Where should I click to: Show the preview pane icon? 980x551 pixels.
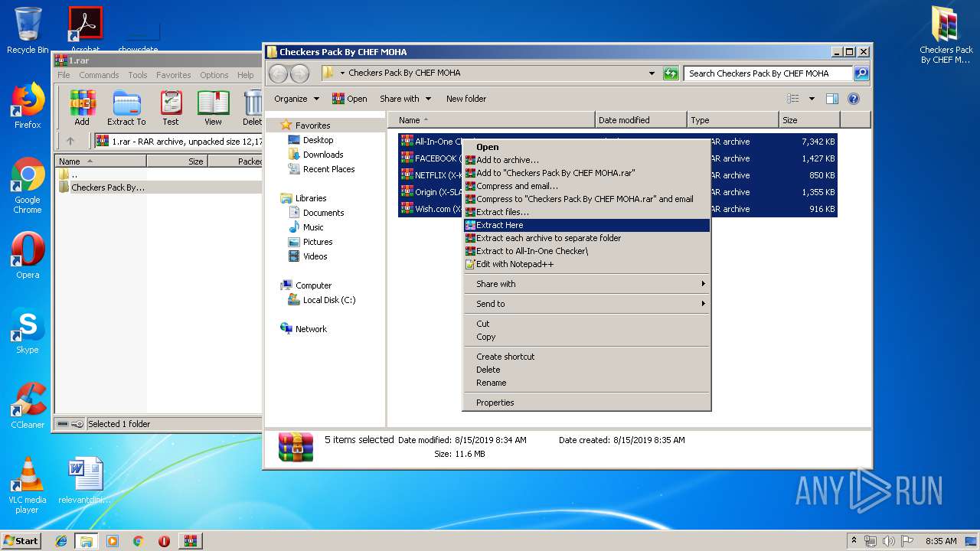coord(832,99)
